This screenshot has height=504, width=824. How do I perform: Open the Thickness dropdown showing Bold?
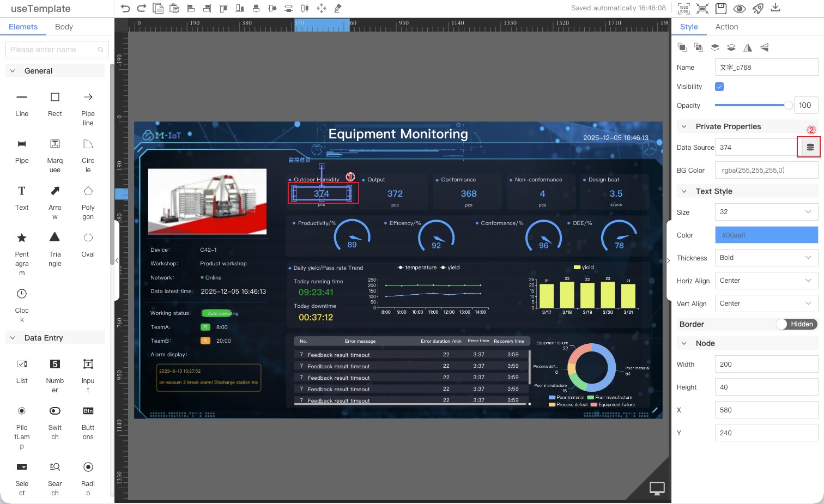tap(766, 257)
